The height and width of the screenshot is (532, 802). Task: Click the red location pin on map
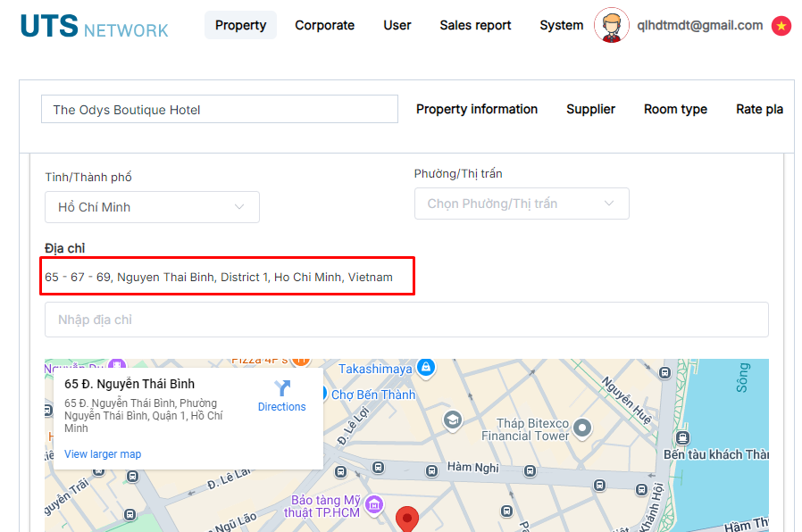point(407,519)
